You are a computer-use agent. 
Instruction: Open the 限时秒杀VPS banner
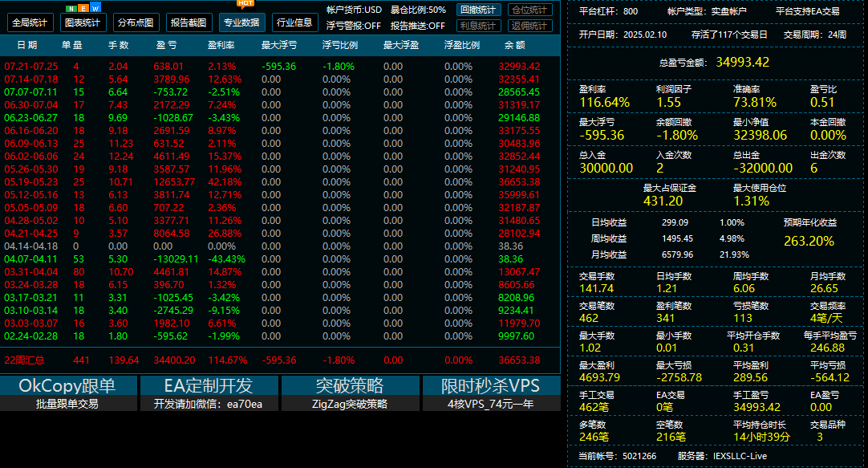(491, 393)
